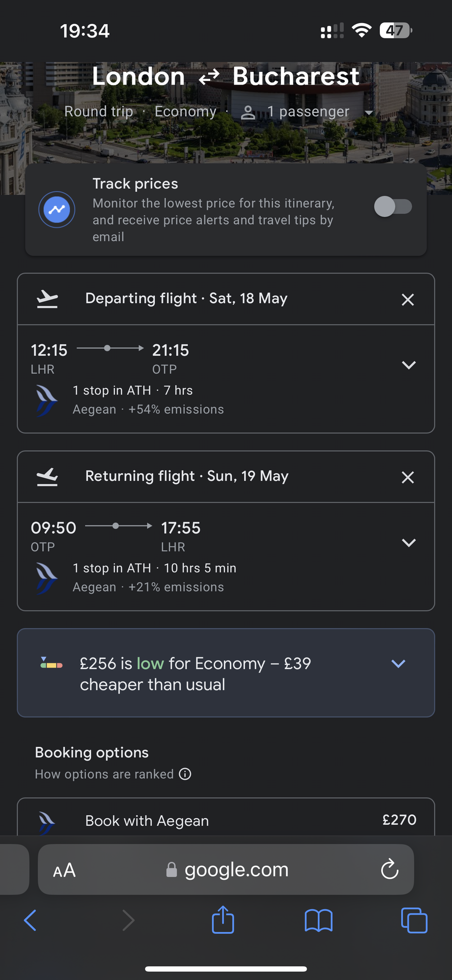Tap the Track prices graph icon
This screenshot has height=980, width=452.
point(57,209)
